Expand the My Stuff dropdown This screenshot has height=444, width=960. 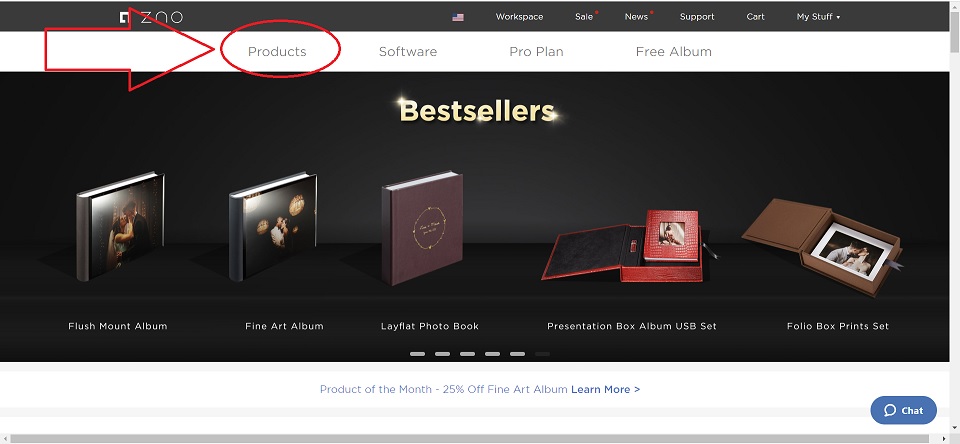tap(818, 17)
